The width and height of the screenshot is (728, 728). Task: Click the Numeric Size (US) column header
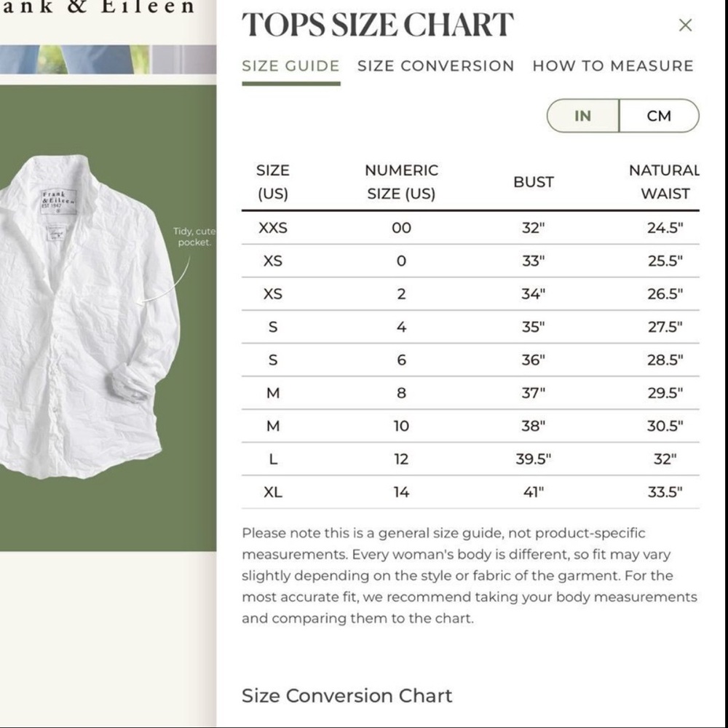pos(402,182)
